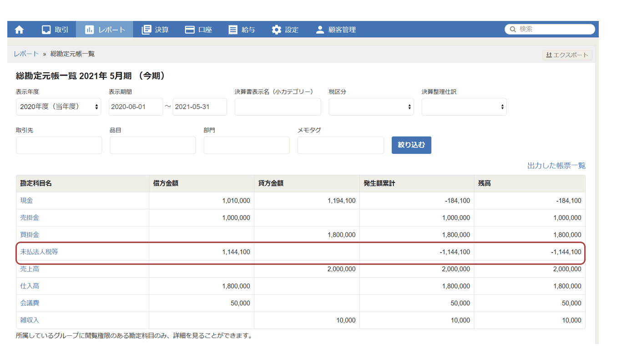Viewport: 637px width, 364px height.
Task: Click the 残高 column header
Action: (x=530, y=183)
